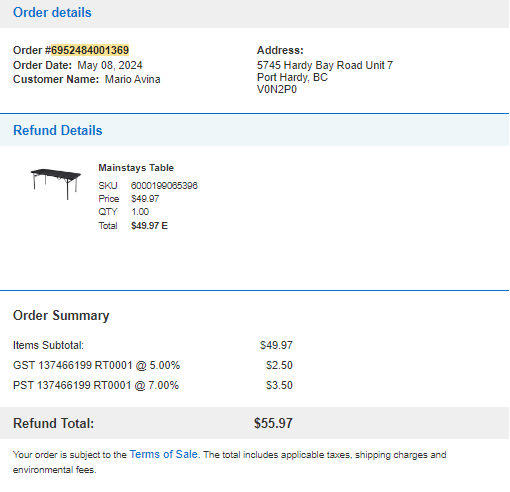Screen dimensions: 510x492
Task: Click the Order Summary heading
Action: [x=61, y=315]
